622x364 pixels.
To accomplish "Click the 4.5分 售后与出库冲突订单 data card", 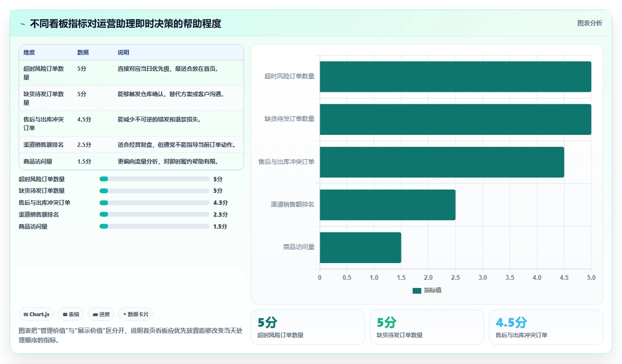I will click(546, 327).
